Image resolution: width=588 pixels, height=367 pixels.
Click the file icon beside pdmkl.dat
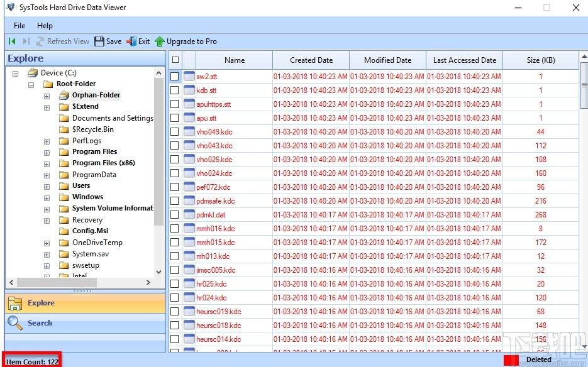[x=189, y=214]
